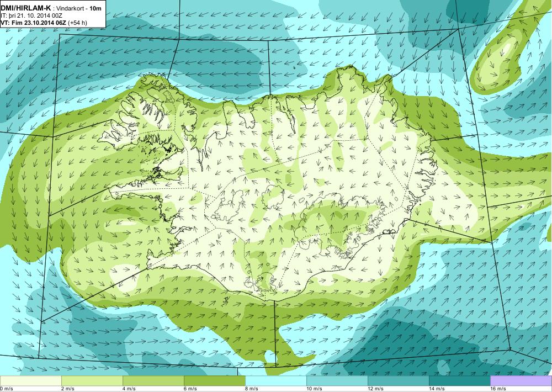Image resolution: width=552 pixels, height=392 pixels.
Task: Click the dark teal 14–16 m/s legend swatch
Action: [x=459, y=381]
